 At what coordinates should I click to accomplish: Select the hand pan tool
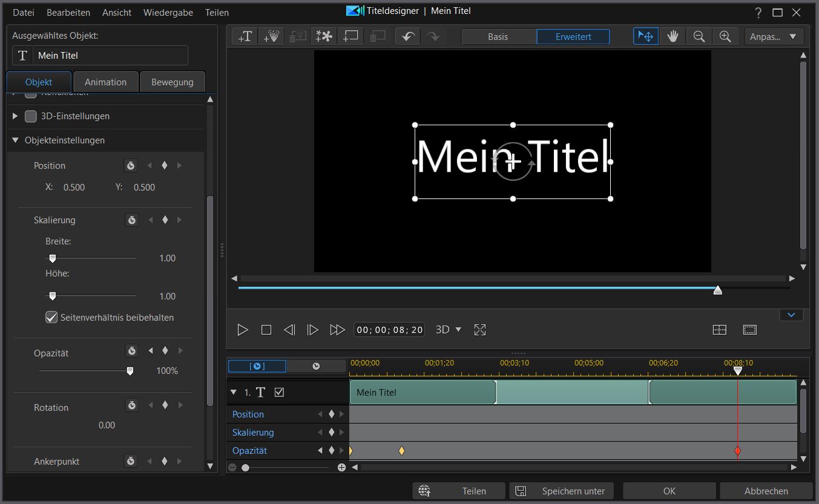point(673,36)
